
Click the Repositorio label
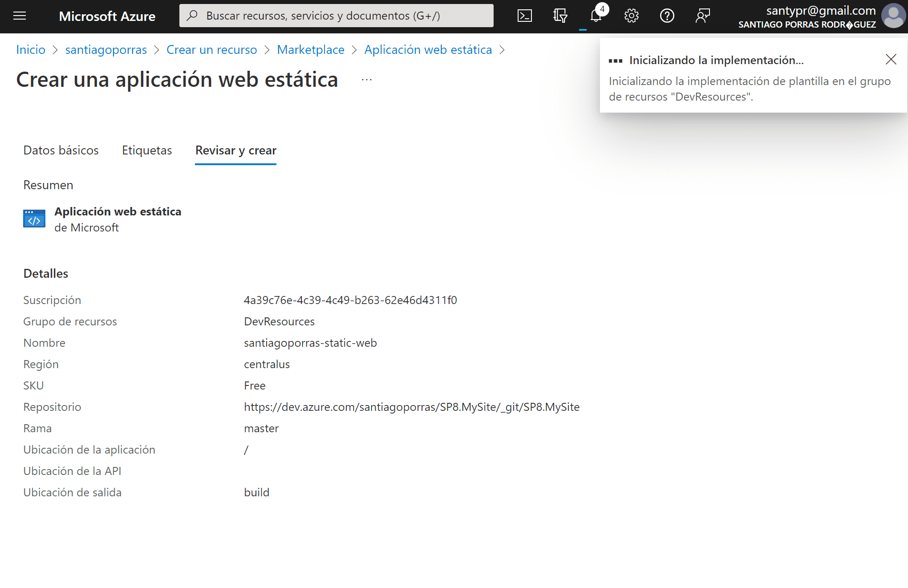(52, 407)
